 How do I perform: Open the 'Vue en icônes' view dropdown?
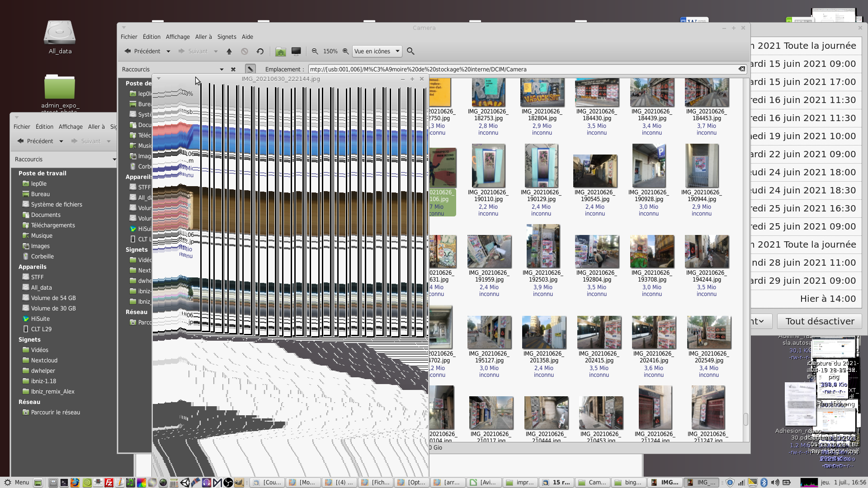tap(377, 52)
